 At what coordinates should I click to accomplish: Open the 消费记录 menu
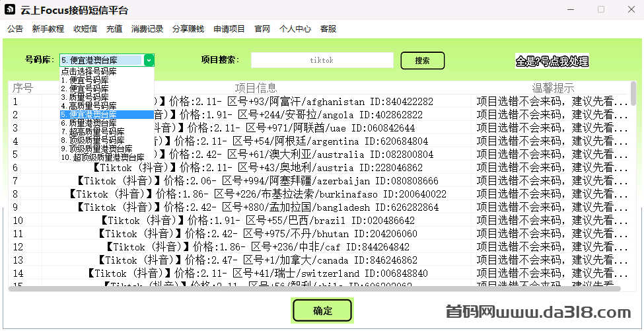147,29
